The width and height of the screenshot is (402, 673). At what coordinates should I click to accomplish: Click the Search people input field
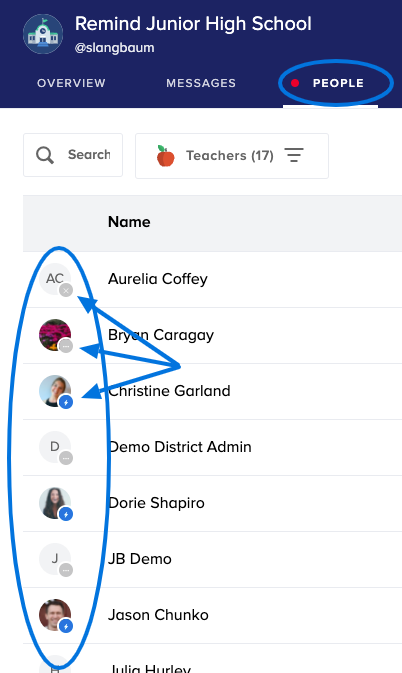(73, 155)
